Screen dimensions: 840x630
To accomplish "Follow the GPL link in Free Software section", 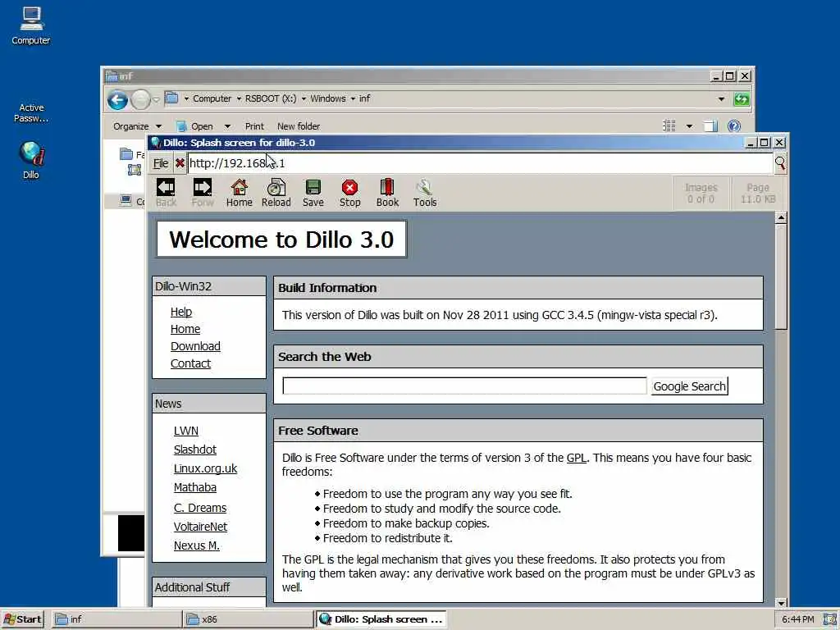I will (x=577, y=458).
